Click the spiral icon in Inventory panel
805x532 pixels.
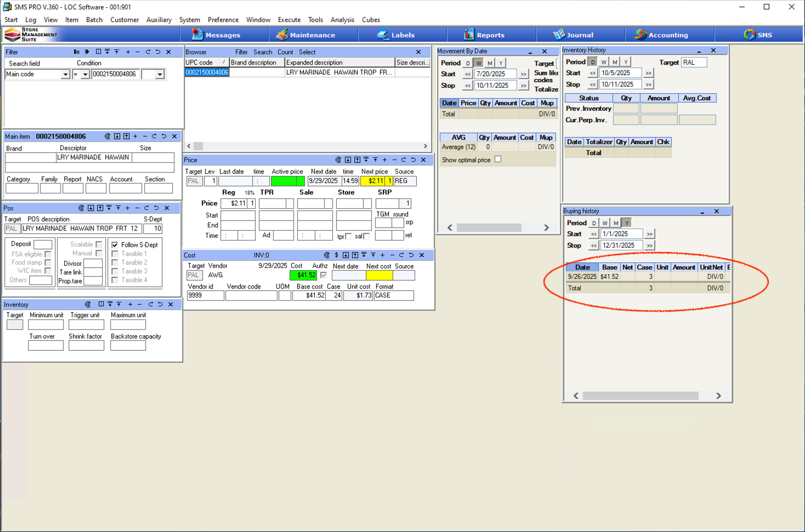tap(88, 305)
